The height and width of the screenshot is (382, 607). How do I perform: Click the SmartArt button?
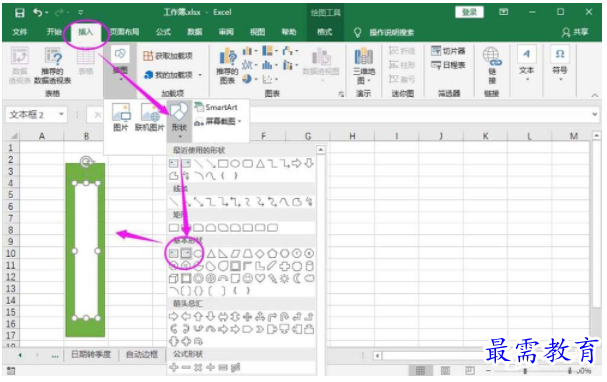tap(216, 107)
